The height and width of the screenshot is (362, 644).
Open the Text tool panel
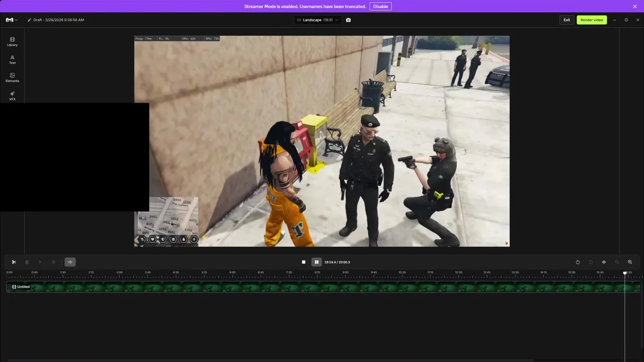click(12, 60)
